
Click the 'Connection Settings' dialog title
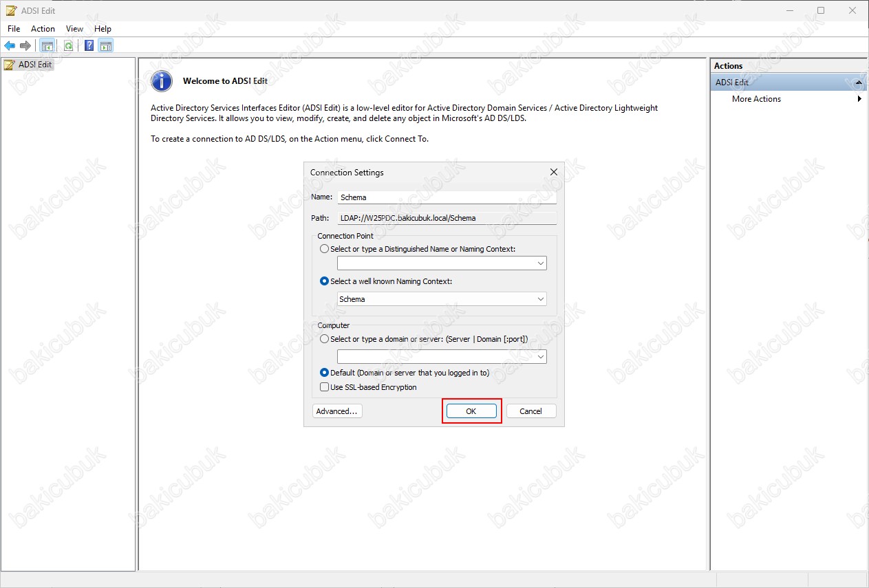[347, 173]
